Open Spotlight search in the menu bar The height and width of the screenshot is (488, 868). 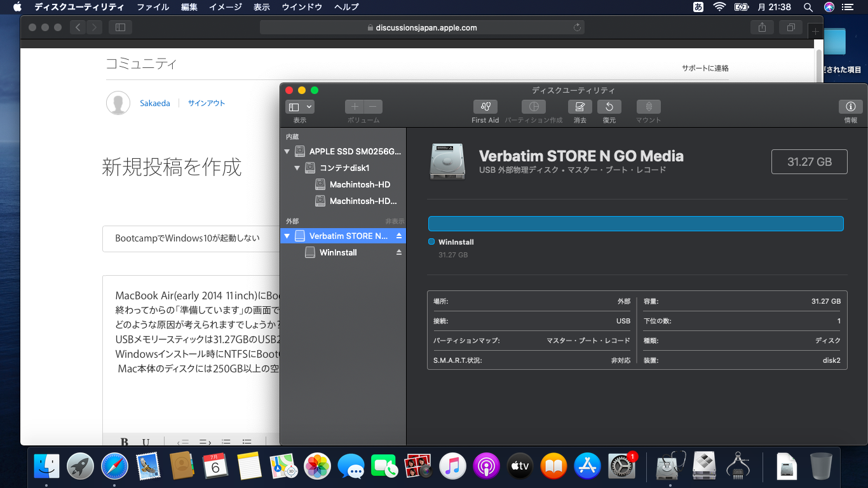click(x=808, y=7)
